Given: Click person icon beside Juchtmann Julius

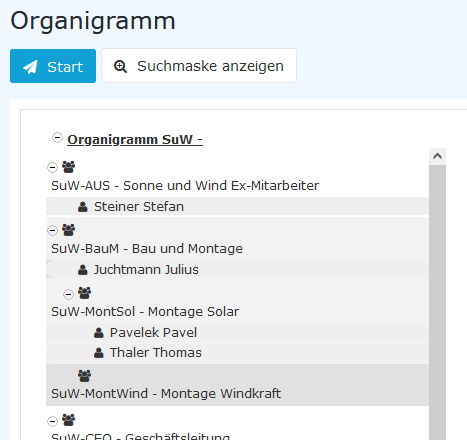Looking at the screenshot, I should tap(83, 270).
